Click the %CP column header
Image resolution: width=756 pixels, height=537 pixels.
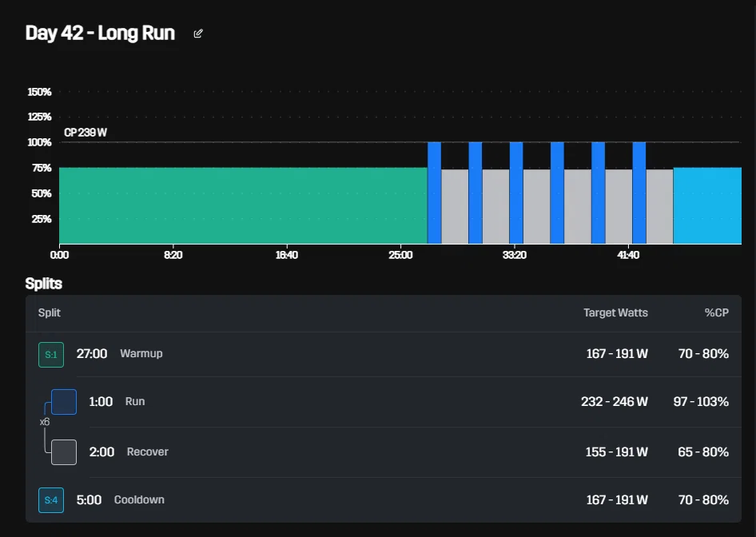tap(717, 312)
